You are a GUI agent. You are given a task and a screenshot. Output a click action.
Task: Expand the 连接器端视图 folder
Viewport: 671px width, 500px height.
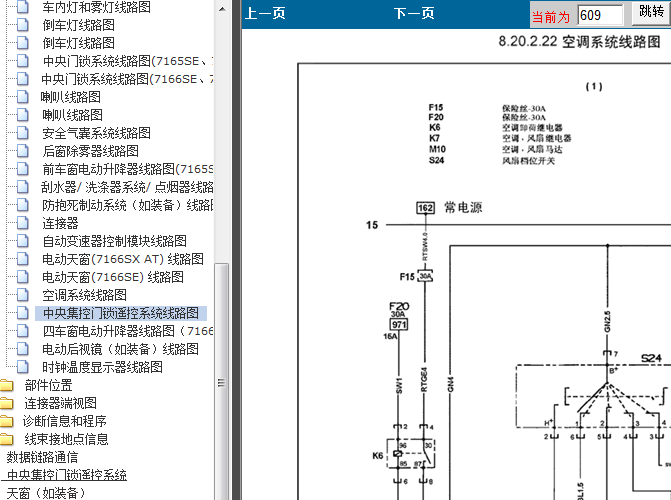coord(60,403)
